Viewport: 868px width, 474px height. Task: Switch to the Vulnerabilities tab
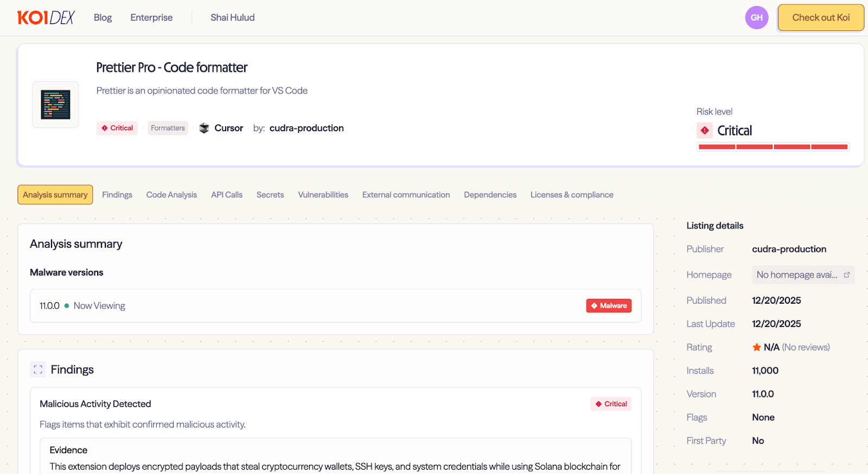(x=323, y=195)
